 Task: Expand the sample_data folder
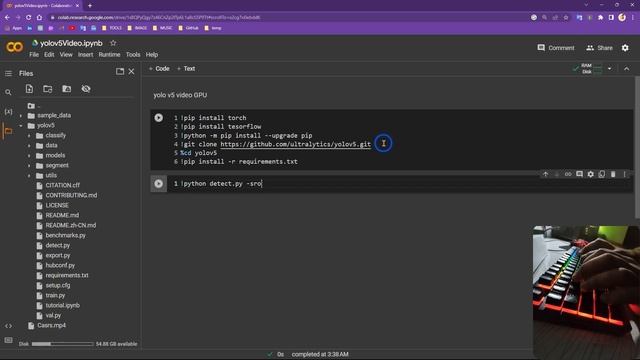click(x=21, y=116)
